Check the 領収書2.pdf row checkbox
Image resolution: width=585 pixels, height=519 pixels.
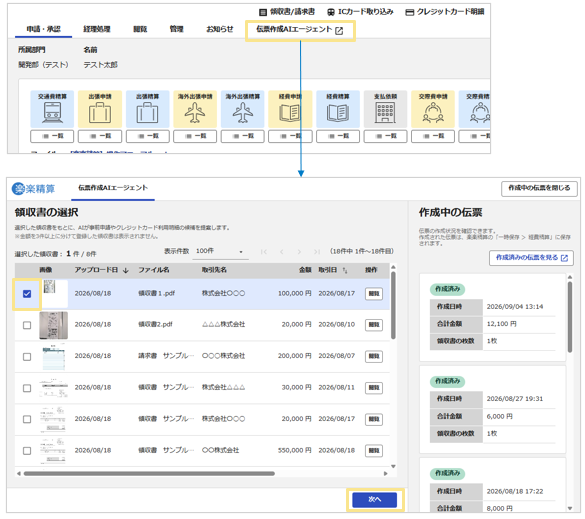tap(27, 325)
